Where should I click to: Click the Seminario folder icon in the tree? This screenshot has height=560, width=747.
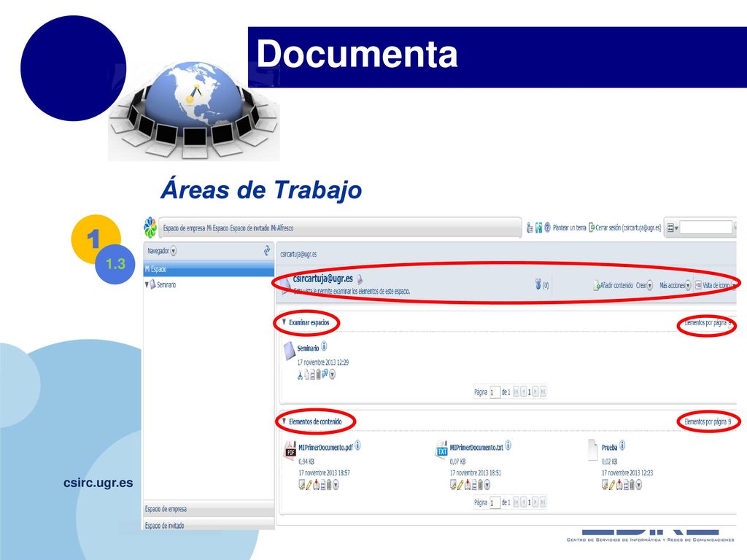[152, 284]
